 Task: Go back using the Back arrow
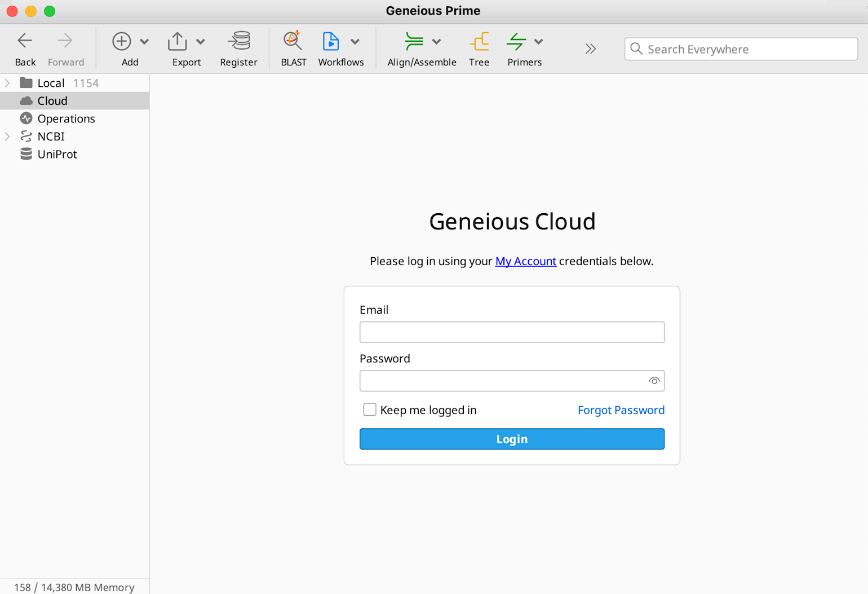click(25, 41)
